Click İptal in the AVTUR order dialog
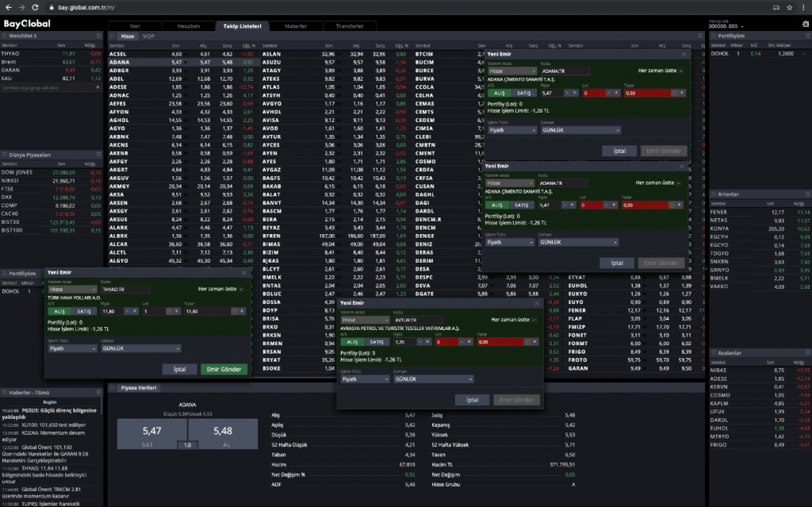The width and height of the screenshot is (812, 507). click(472, 400)
